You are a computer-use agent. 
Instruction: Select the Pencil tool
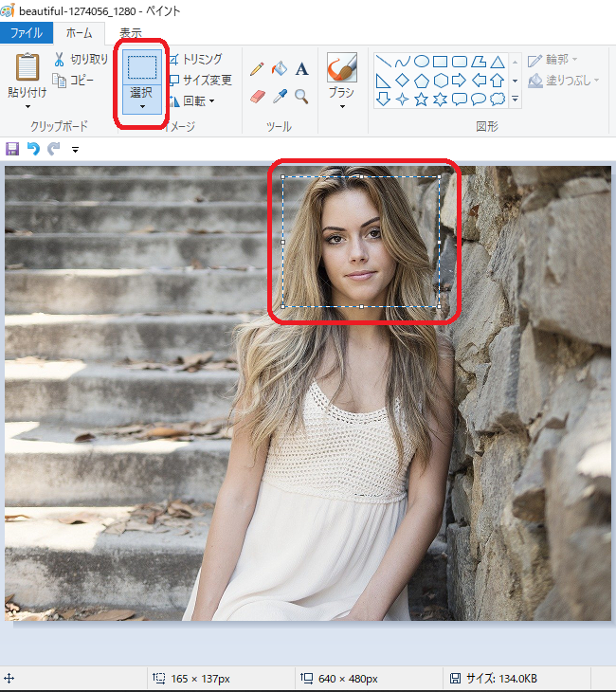[x=257, y=69]
